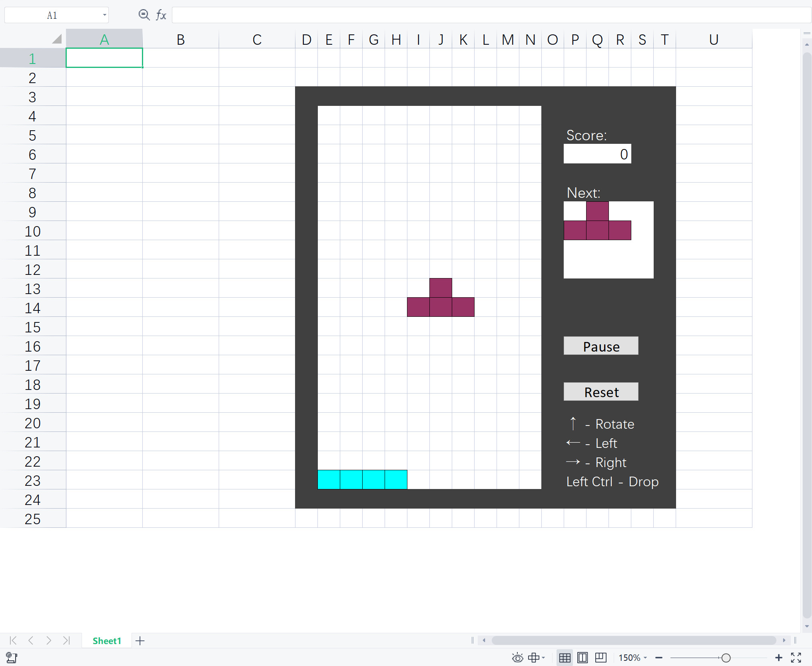The height and width of the screenshot is (666, 812).
Task: Click the up arrow of vertical scrollbar
Action: [807, 45]
